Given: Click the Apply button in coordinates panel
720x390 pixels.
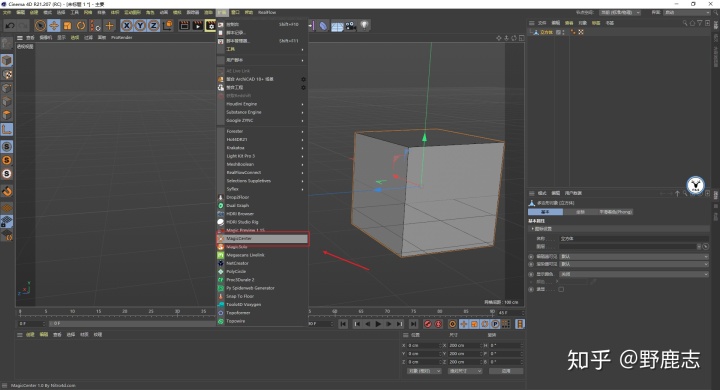Looking at the screenshot, I should (x=506, y=371).
